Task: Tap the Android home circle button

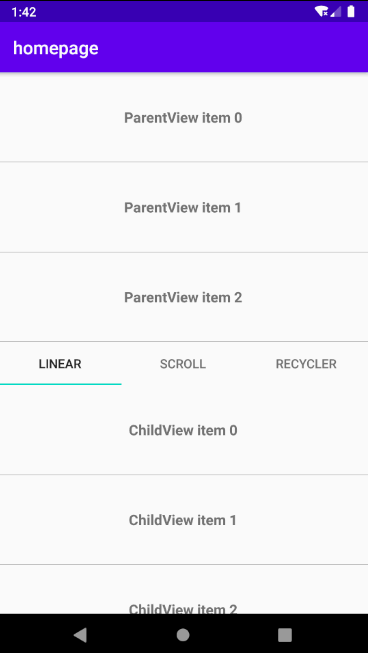Action: pos(183,635)
